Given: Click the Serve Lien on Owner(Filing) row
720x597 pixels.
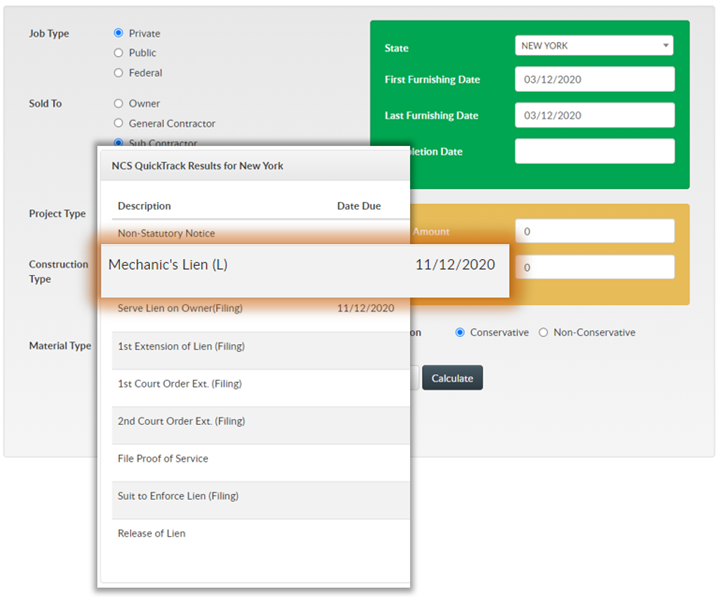Looking at the screenshot, I should pos(254,308).
